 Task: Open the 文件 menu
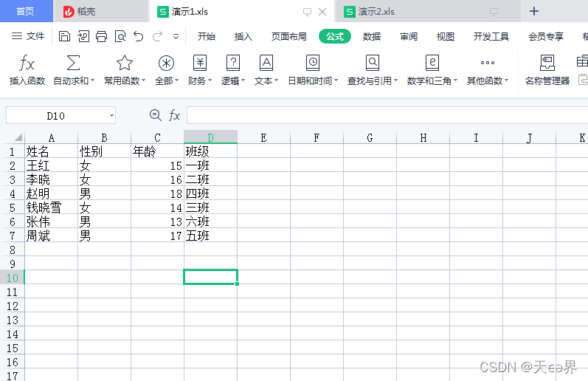click(x=28, y=36)
